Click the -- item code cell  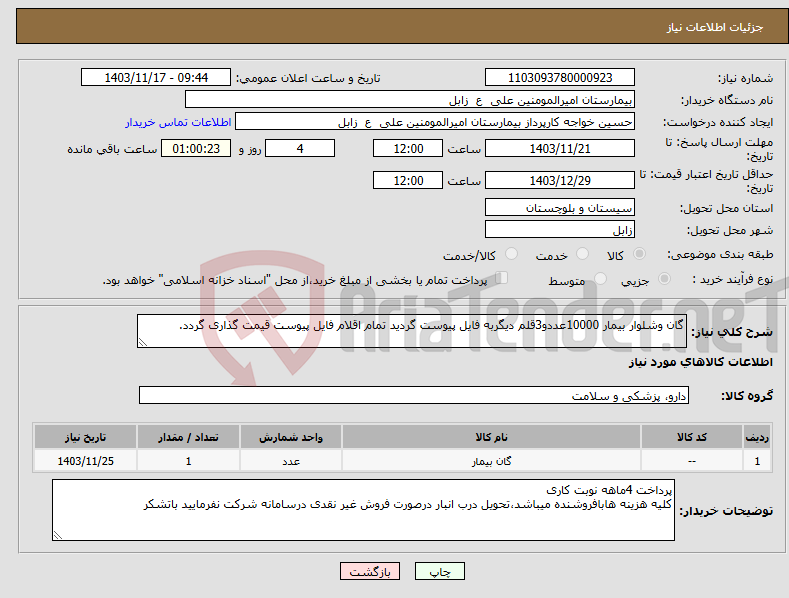(692, 461)
